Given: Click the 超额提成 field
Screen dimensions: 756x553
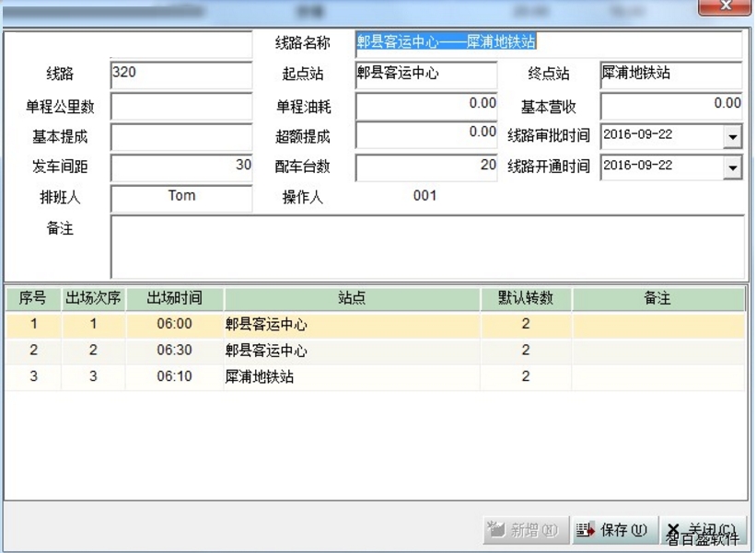Looking at the screenshot, I should (x=426, y=135).
